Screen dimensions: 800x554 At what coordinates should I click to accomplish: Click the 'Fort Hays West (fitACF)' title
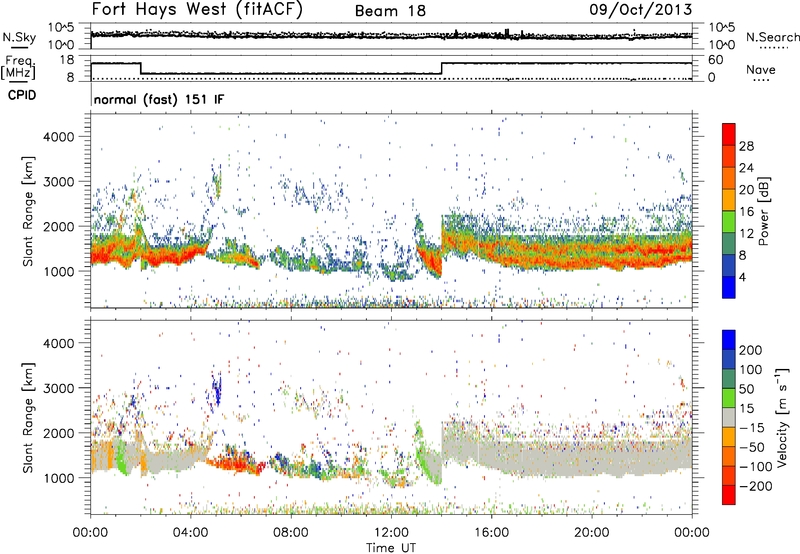(x=197, y=9)
